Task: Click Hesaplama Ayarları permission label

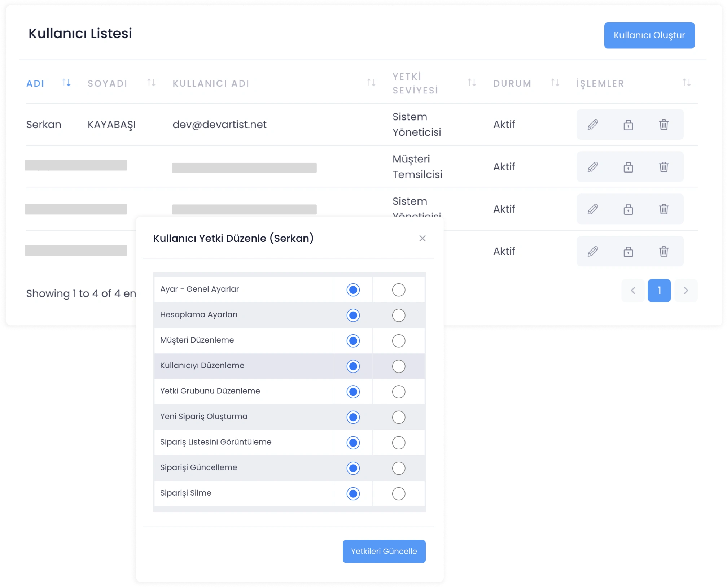Action: (199, 314)
